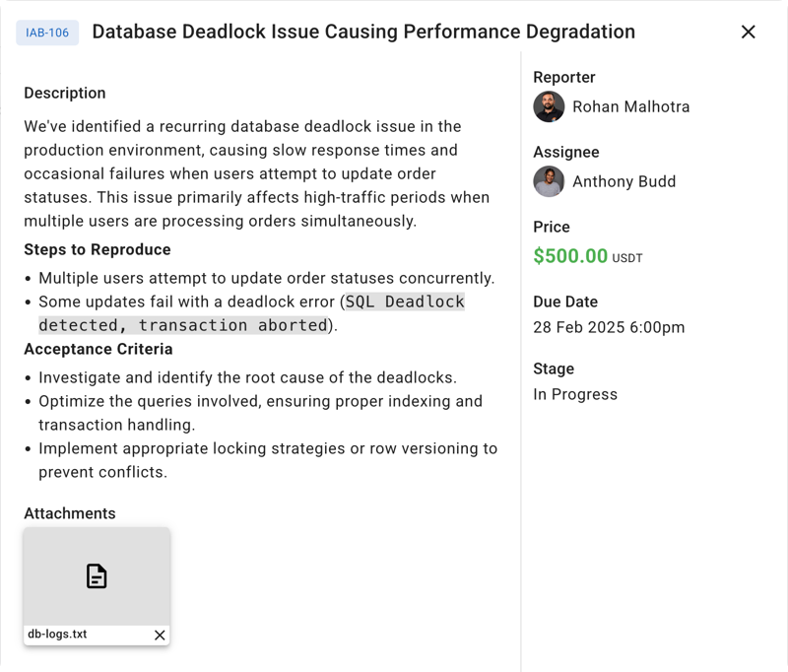Viewport: 788px width, 672px height.
Task: Open the db-logs.txt document icon
Action: (x=97, y=576)
